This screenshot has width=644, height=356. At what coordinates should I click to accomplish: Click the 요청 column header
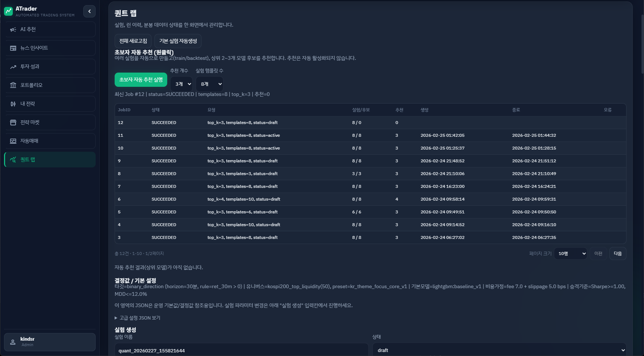click(211, 110)
